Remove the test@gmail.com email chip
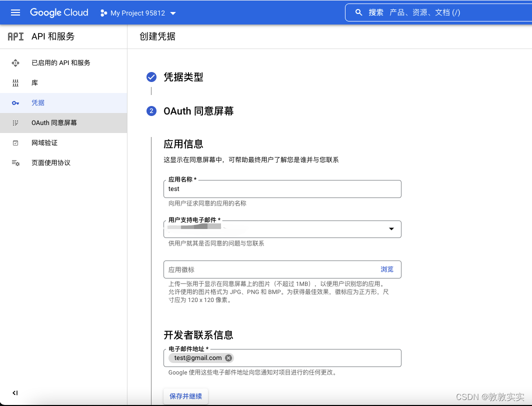This screenshot has width=532, height=406. coord(228,358)
